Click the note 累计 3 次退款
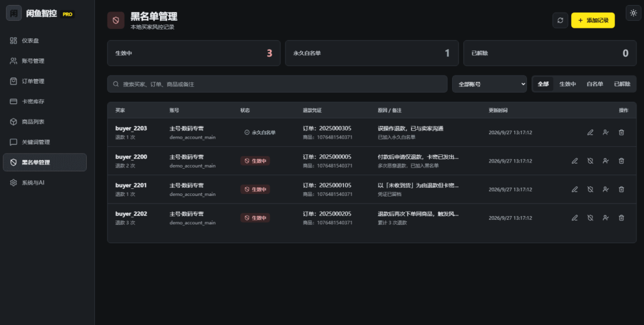The image size is (644, 325). (392, 222)
